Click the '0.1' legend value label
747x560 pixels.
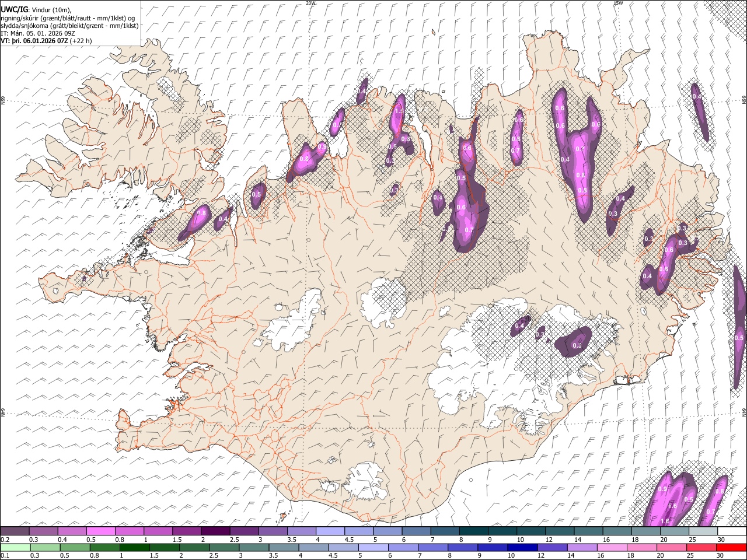pos(5,556)
